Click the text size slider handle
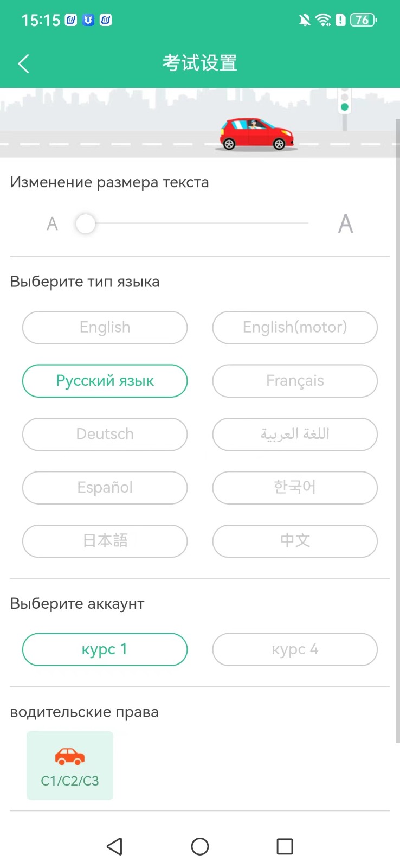Screen dimensions: 400x868 click(x=86, y=224)
